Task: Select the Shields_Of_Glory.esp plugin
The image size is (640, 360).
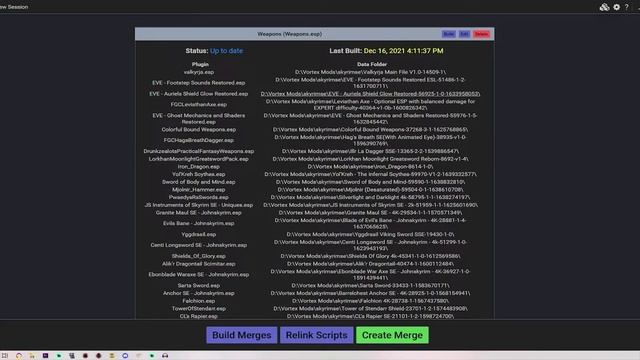Action: [x=199, y=256]
